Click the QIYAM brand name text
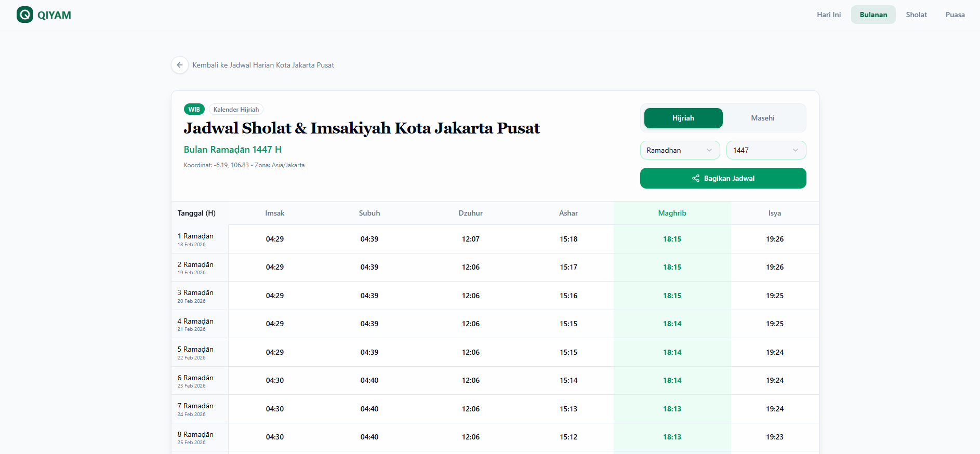The height and width of the screenshot is (454, 980). pos(54,15)
